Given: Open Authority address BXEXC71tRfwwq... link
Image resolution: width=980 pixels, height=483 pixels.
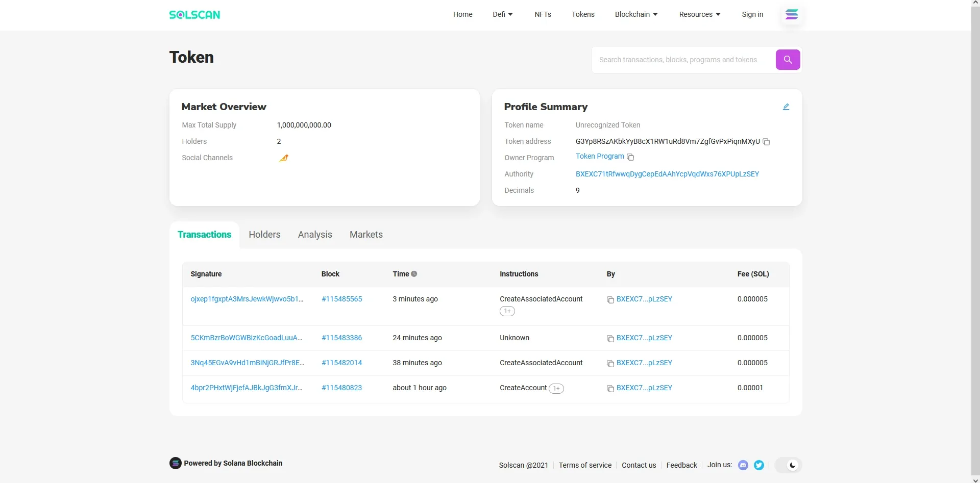Looking at the screenshot, I should (x=667, y=174).
